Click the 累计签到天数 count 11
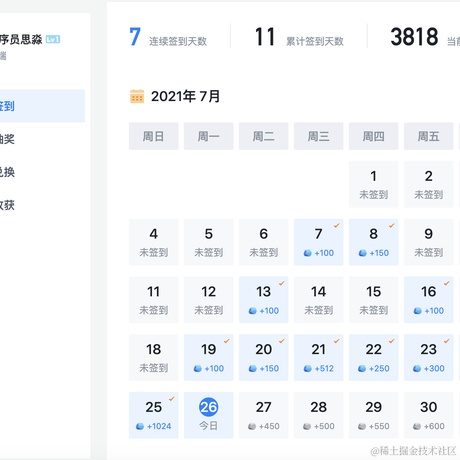This screenshot has height=460, width=460. tap(265, 37)
